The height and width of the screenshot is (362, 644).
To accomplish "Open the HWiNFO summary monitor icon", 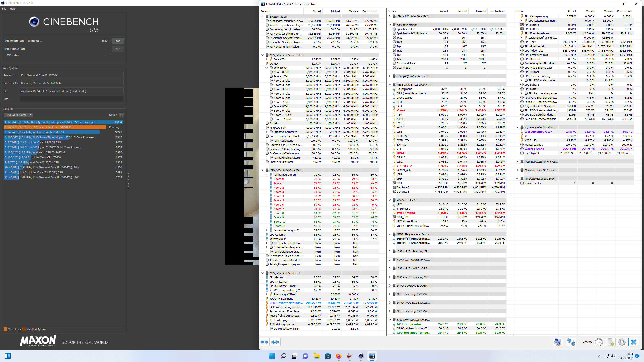I will point(558,342).
